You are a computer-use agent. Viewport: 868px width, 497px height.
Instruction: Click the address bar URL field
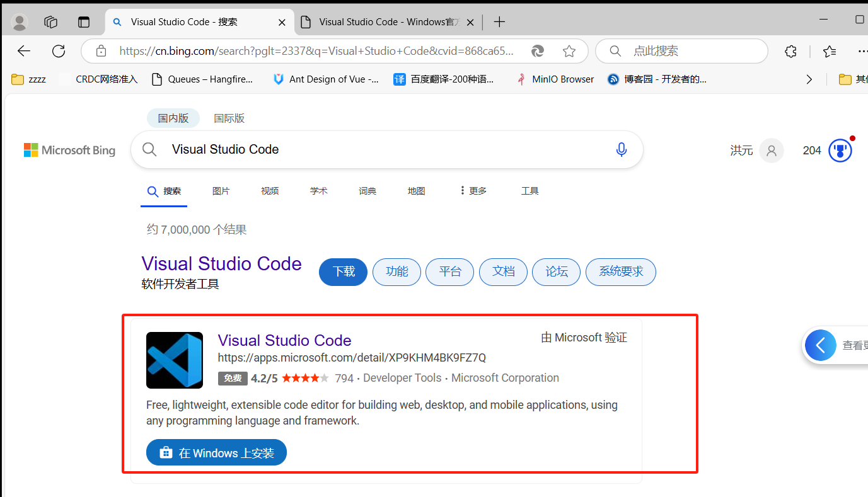tap(316, 51)
